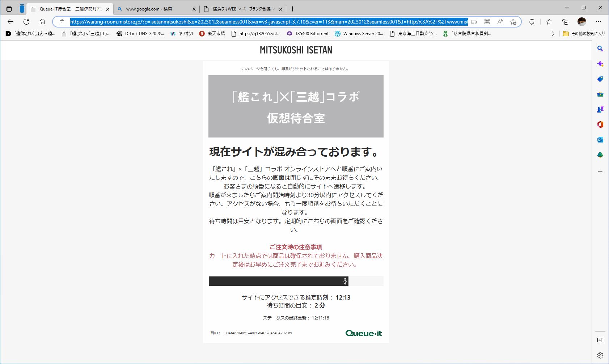
Task: Open 艦隊これくしょん bookmark
Action: pyautogui.click(x=30, y=34)
